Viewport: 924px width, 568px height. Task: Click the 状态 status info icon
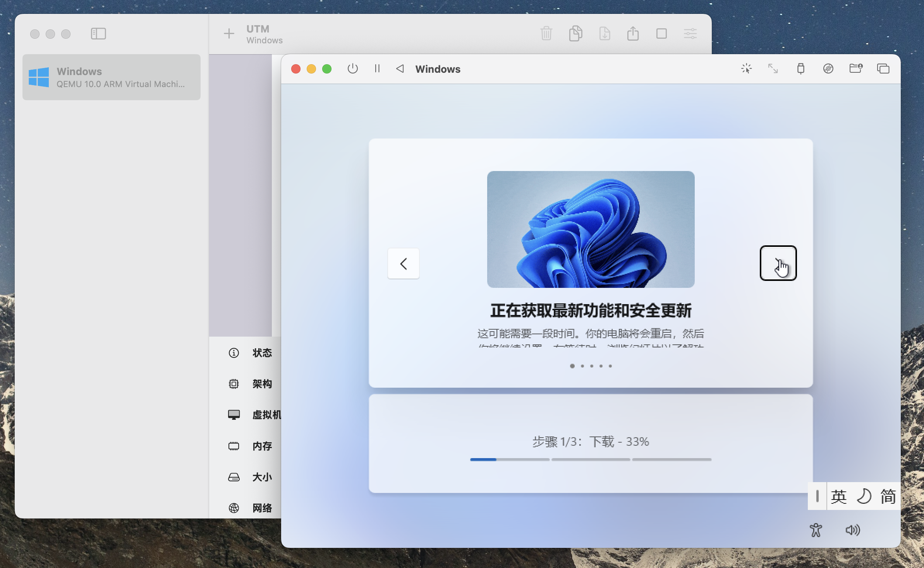[x=234, y=353]
